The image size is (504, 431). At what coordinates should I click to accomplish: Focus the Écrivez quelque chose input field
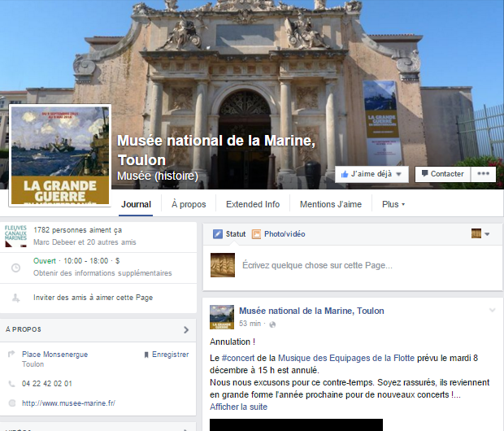(x=317, y=265)
